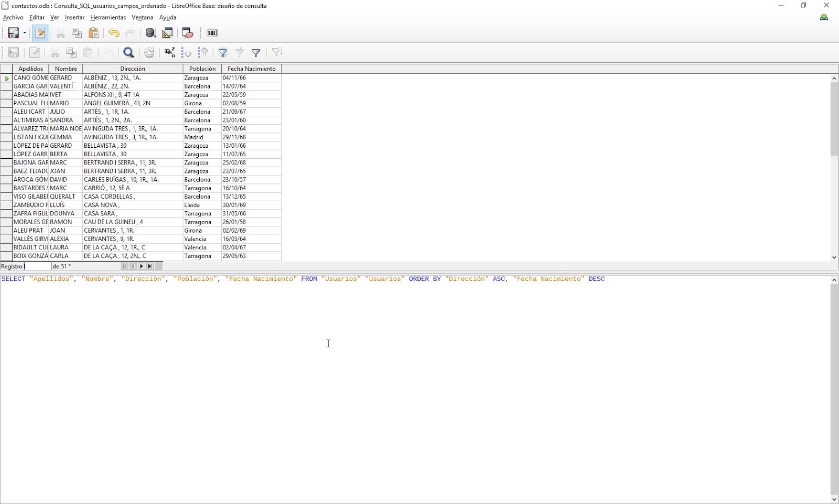Clear the current query design
Image resolution: width=839 pixels, height=504 pixels.
(187, 32)
